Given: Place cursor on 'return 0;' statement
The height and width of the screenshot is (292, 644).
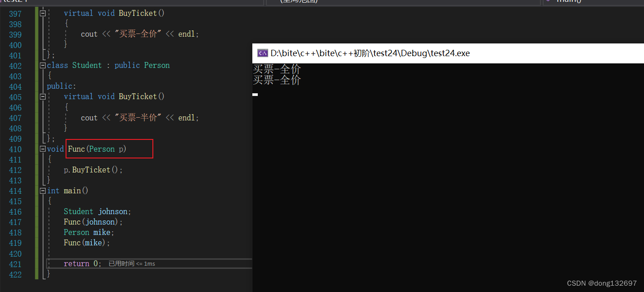Looking at the screenshot, I should tap(83, 263).
